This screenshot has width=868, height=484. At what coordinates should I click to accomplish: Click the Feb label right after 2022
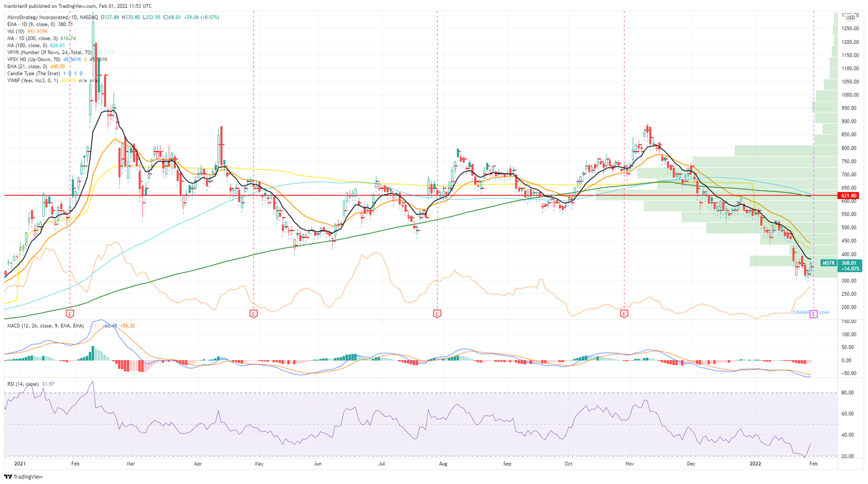click(x=813, y=464)
